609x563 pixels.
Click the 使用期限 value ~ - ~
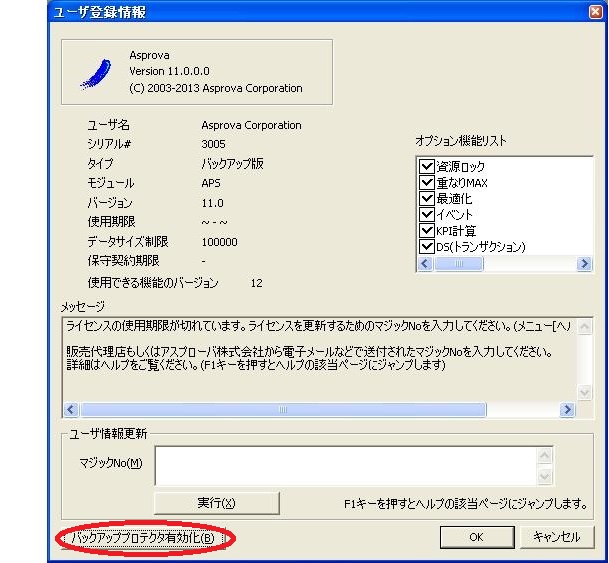[x=214, y=222]
